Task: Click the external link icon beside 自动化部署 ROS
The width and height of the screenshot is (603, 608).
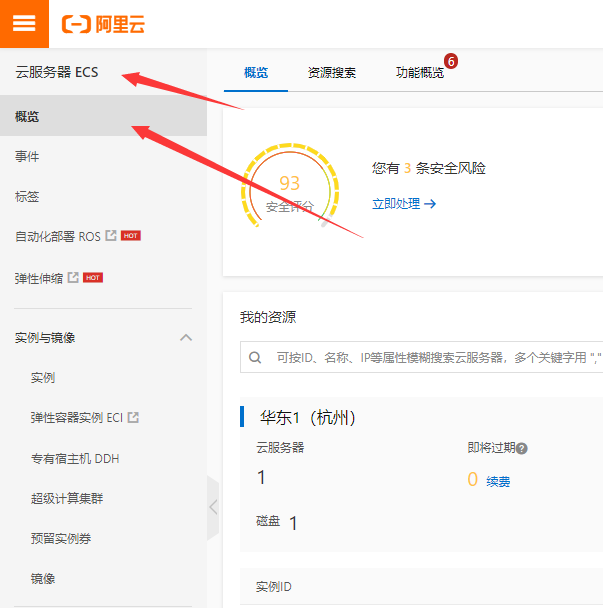Action: click(x=111, y=235)
